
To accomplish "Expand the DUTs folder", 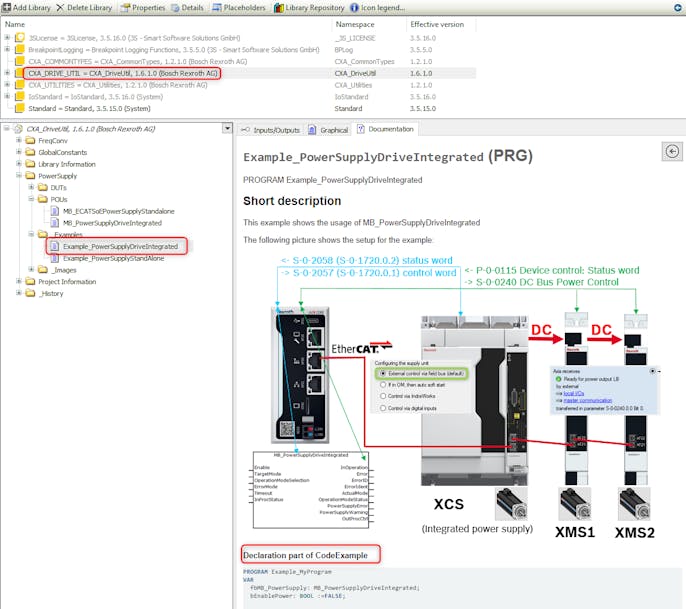I will point(31,187).
